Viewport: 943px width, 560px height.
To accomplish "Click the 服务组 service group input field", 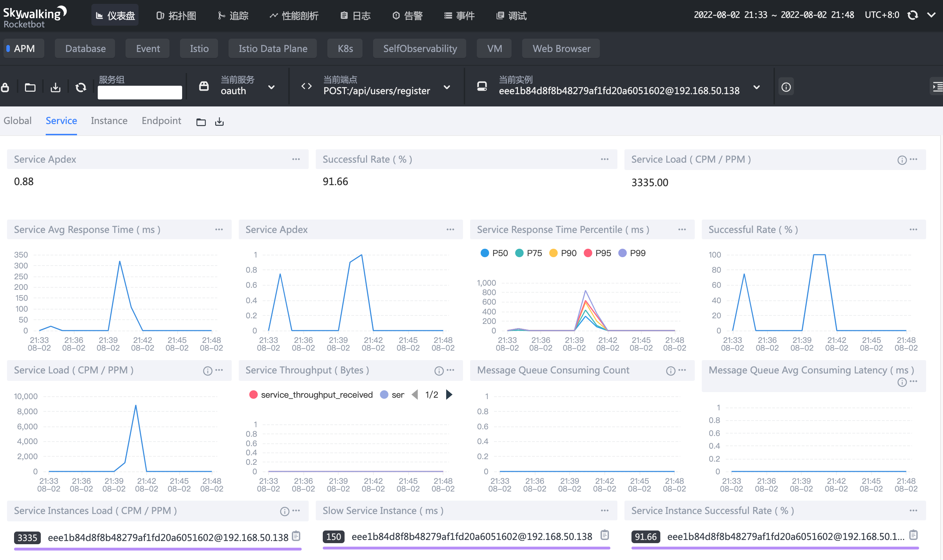I will pyautogui.click(x=140, y=92).
